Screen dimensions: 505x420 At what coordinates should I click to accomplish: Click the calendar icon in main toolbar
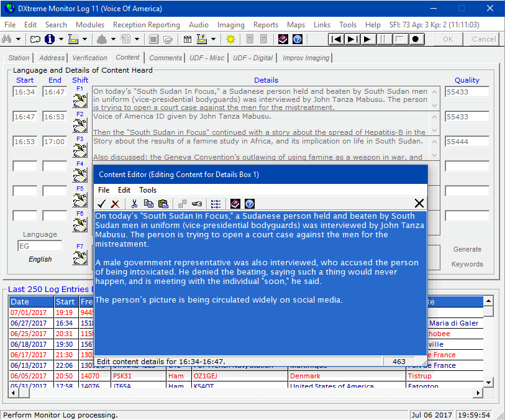click(x=188, y=39)
